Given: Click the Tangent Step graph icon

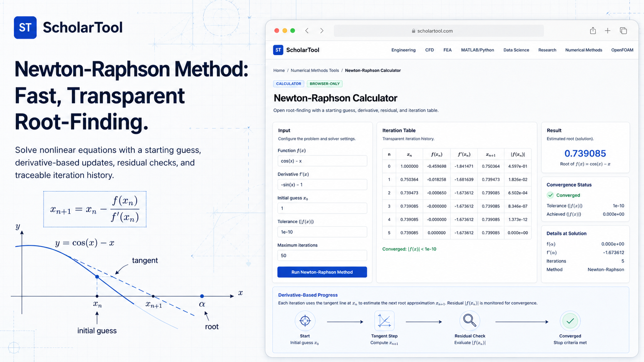Looking at the screenshot, I should click(384, 320).
